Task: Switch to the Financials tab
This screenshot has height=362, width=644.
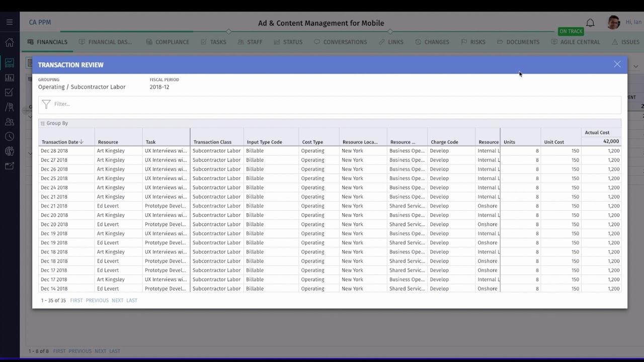Action: [47, 42]
